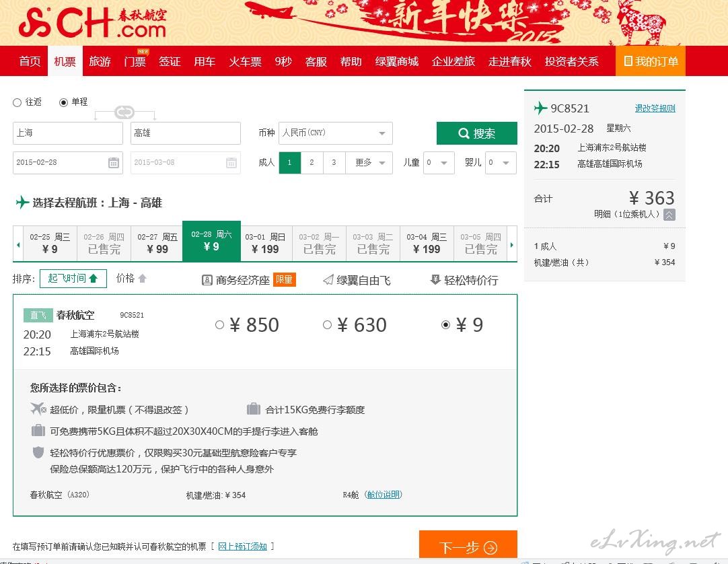The width and height of the screenshot is (728, 564).
Task: Select the 03-04 周三 ¥199 date
Action: tap(427, 244)
